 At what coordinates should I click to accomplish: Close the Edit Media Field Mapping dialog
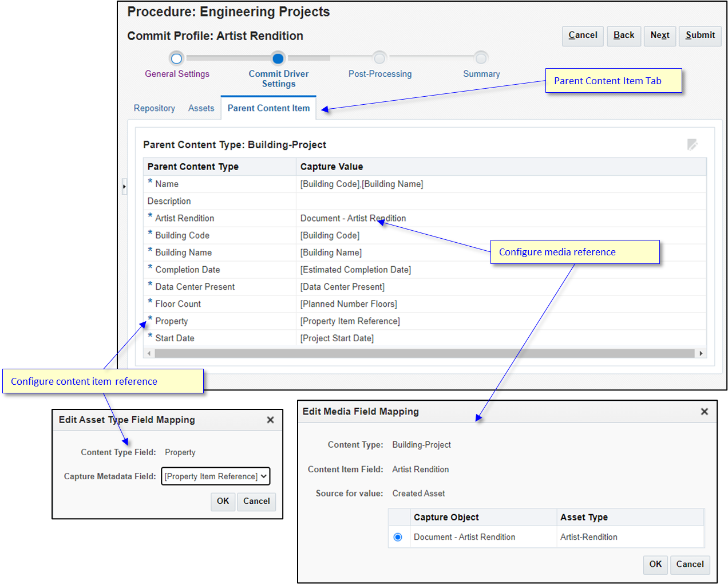pos(705,411)
